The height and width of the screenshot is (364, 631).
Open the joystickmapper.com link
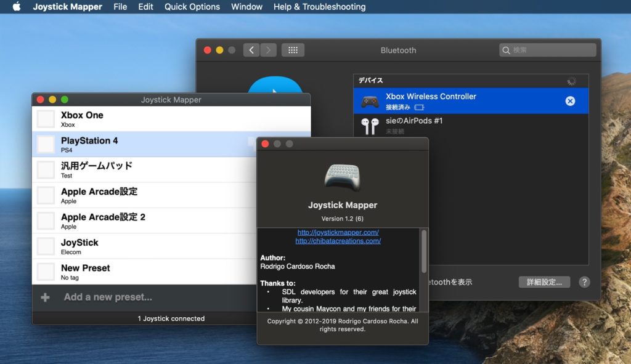[x=338, y=232]
